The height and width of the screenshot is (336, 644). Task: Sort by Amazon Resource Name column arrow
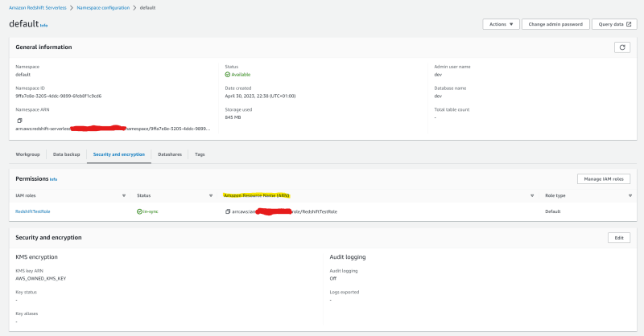pos(532,195)
